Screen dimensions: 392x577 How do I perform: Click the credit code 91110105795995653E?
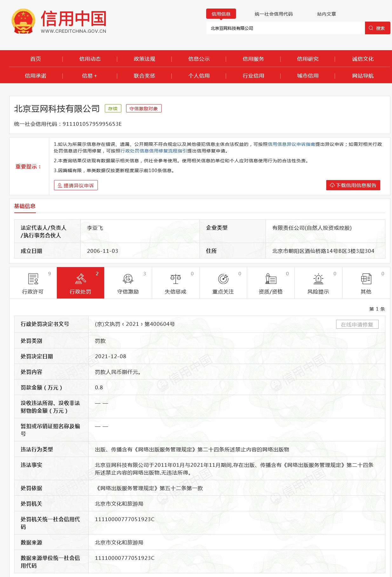coord(92,124)
